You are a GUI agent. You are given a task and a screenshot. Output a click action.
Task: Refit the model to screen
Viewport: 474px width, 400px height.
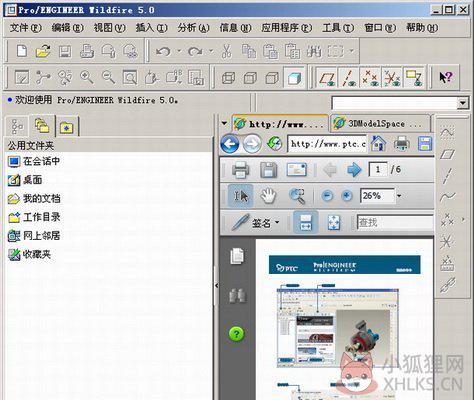pyautogui.click(x=130, y=77)
